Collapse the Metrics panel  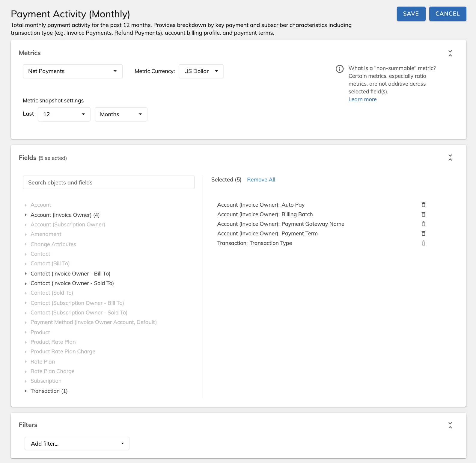[x=450, y=53]
